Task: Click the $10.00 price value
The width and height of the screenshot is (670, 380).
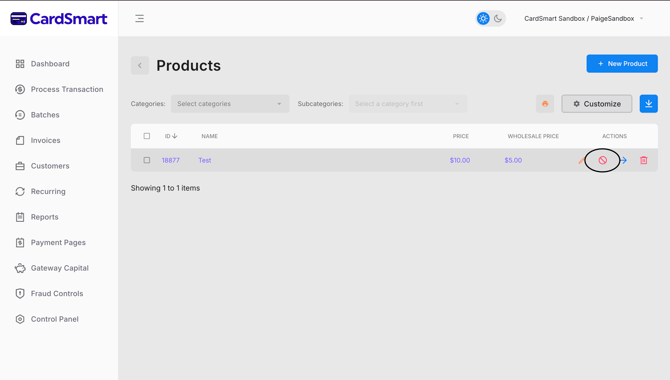Action: click(460, 160)
